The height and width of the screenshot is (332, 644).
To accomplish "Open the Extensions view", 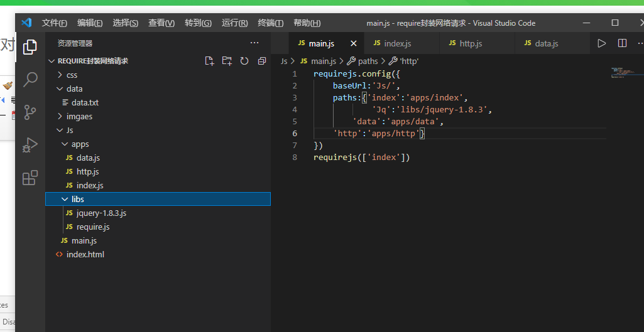I will pos(30,178).
